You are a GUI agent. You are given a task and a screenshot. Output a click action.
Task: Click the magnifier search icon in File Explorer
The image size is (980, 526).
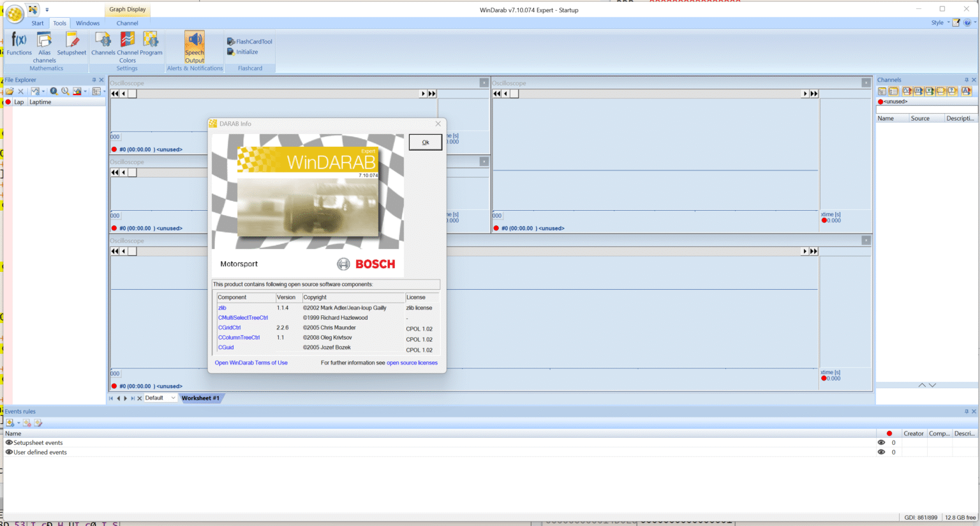click(x=54, y=91)
